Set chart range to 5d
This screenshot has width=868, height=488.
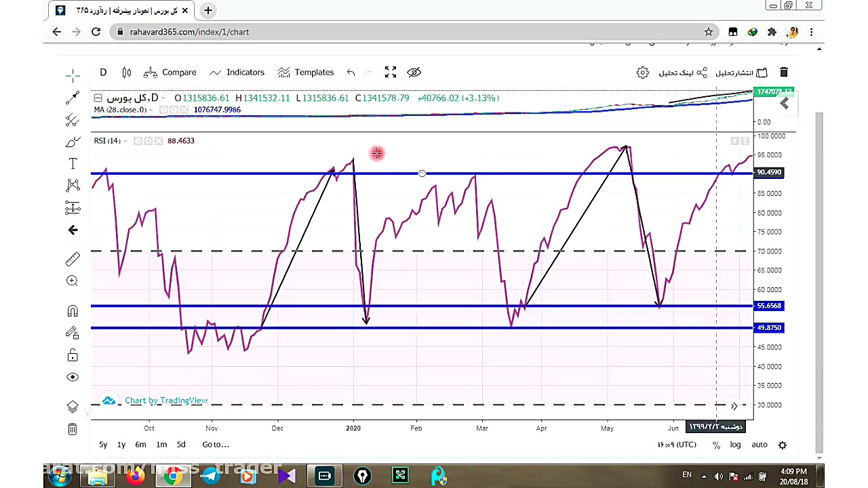click(x=181, y=445)
